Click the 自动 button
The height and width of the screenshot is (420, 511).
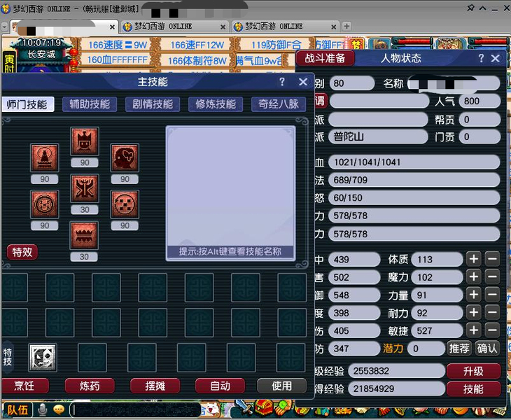point(220,386)
